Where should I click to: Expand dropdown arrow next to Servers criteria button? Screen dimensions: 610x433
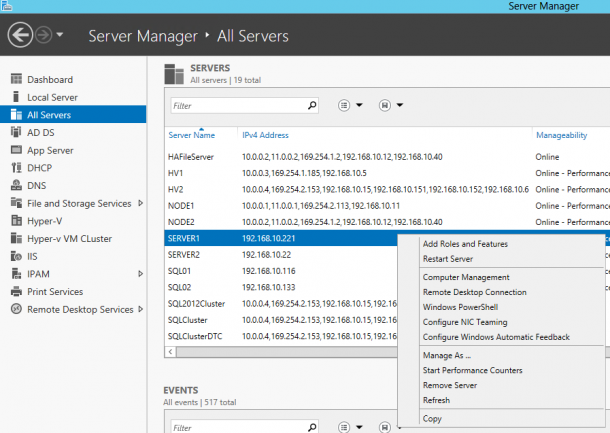pyautogui.click(x=359, y=105)
